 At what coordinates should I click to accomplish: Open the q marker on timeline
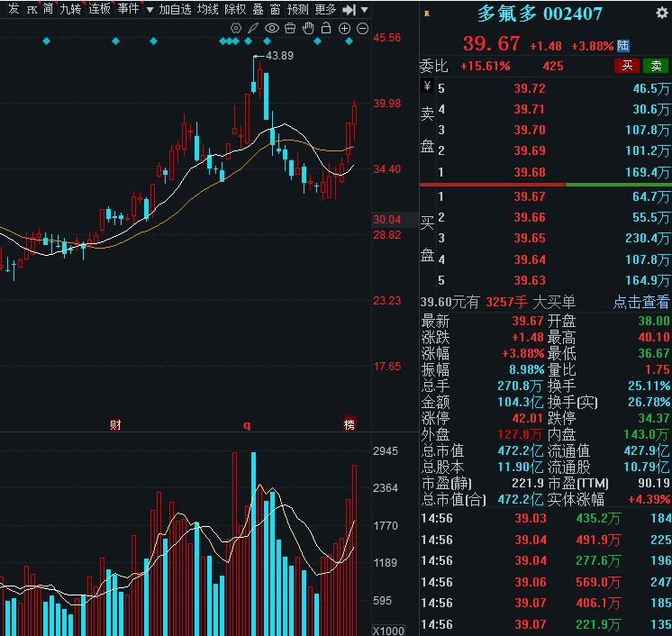click(x=247, y=425)
